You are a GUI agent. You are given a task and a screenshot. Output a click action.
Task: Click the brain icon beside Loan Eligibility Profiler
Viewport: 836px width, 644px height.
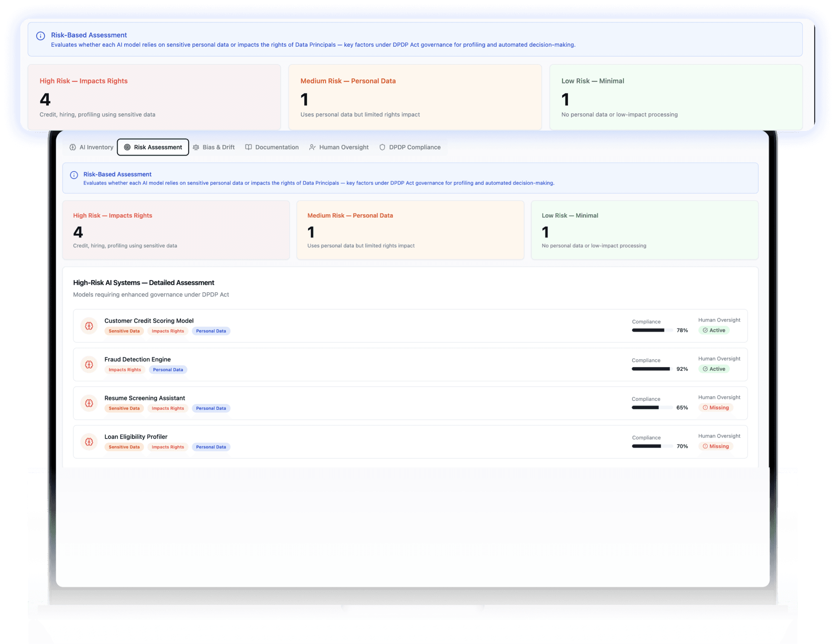(89, 442)
